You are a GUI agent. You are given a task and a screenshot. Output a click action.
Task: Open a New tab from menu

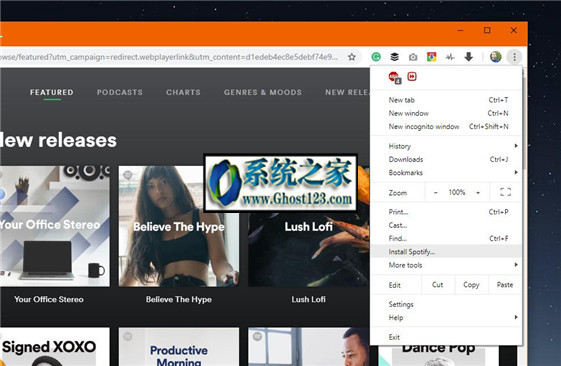point(446,100)
